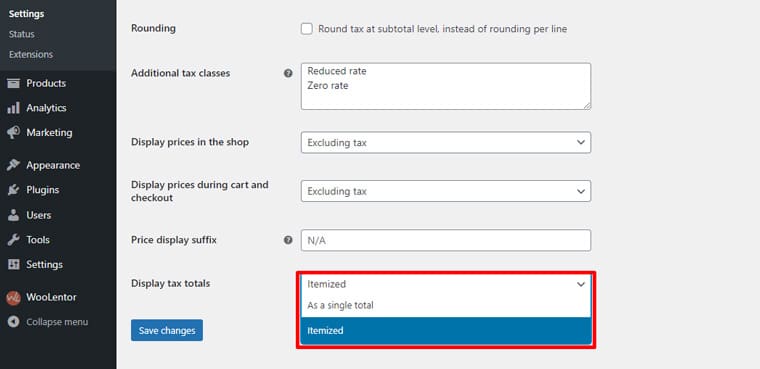The width and height of the screenshot is (760, 369).
Task: Click the Analytics bar chart icon
Action: [14, 108]
